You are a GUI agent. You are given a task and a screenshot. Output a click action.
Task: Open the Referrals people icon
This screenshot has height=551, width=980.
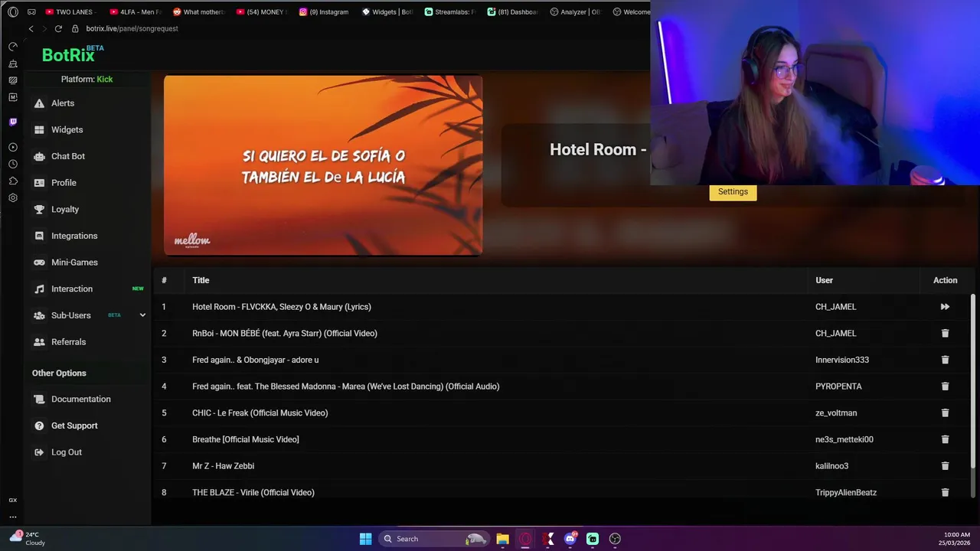(39, 342)
